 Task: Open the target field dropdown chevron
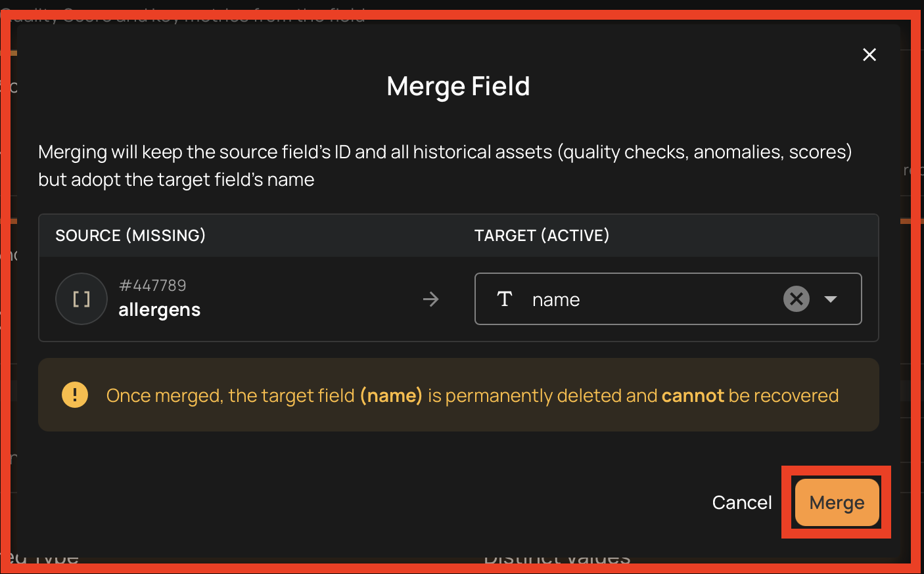tap(831, 299)
